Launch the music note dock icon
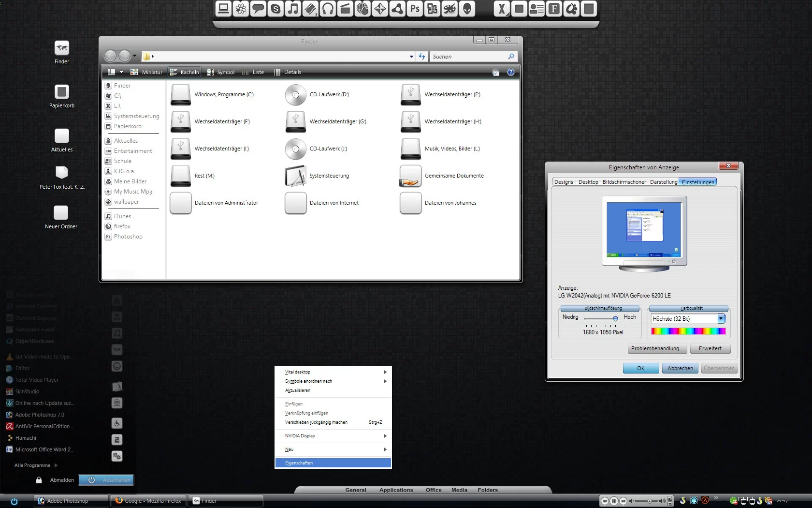This screenshot has width=812, height=508. pyautogui.click(x=293, y=9)
